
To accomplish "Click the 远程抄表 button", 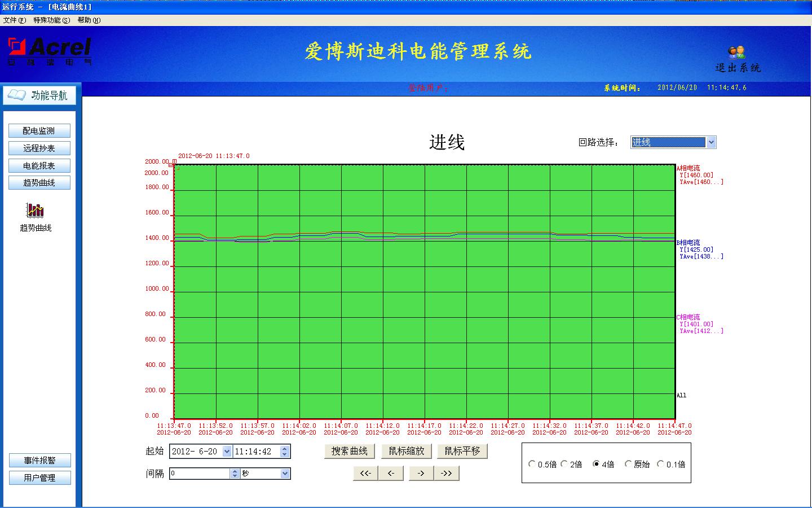I will [x=39, y=148].
